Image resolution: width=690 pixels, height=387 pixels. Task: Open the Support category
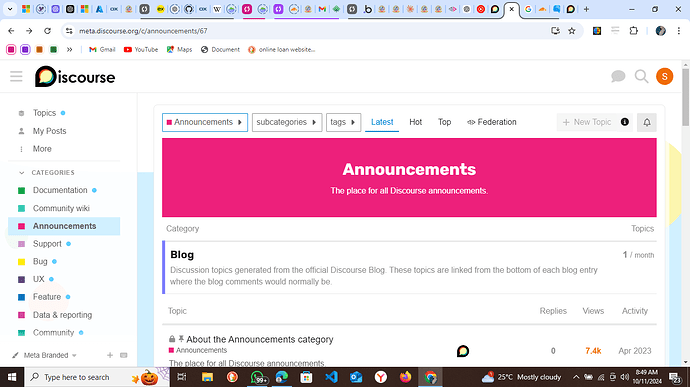(47, 244)
